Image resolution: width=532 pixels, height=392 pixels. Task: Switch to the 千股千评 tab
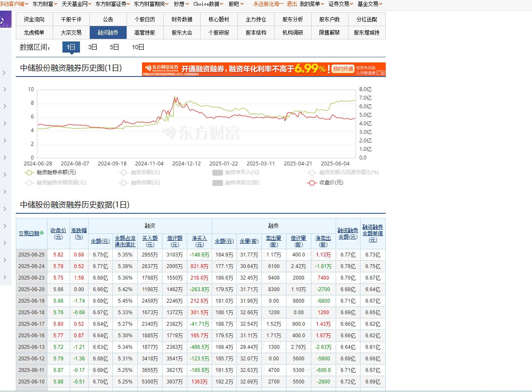click(x=71, y=19)
